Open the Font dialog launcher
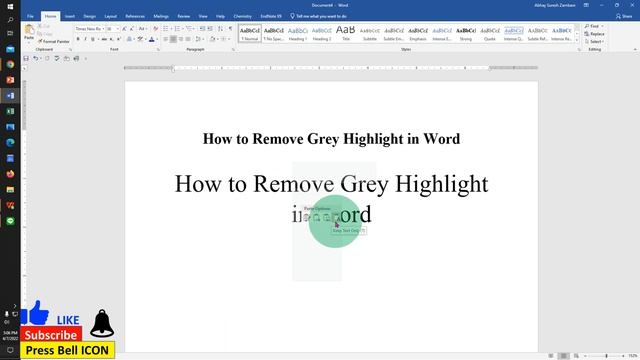This screenshot has height=360, width=640. point(158,50)
